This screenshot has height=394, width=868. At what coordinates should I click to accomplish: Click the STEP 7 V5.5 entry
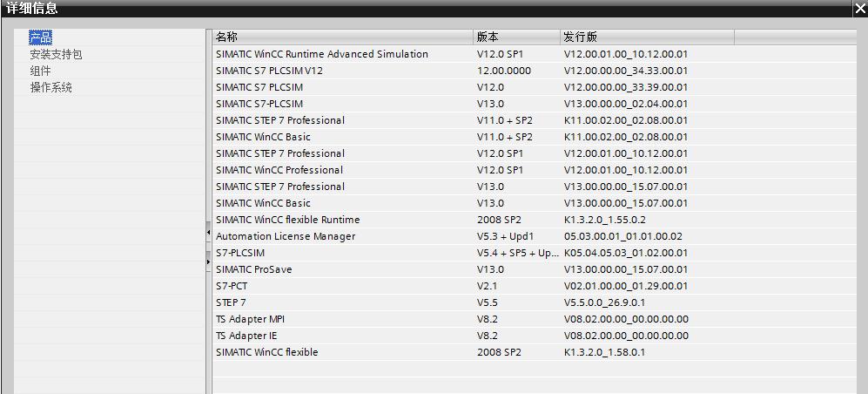click(232, 302)
